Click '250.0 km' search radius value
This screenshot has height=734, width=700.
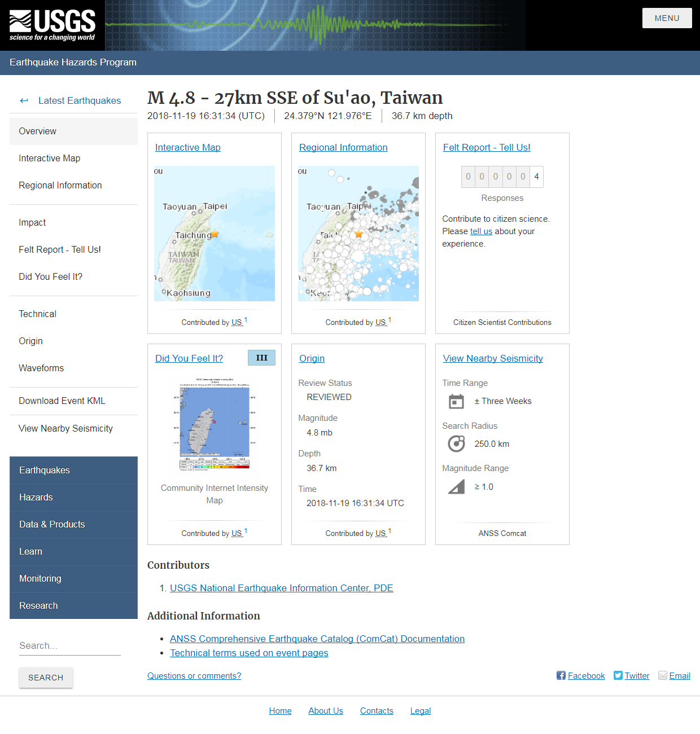click(492, 444)
